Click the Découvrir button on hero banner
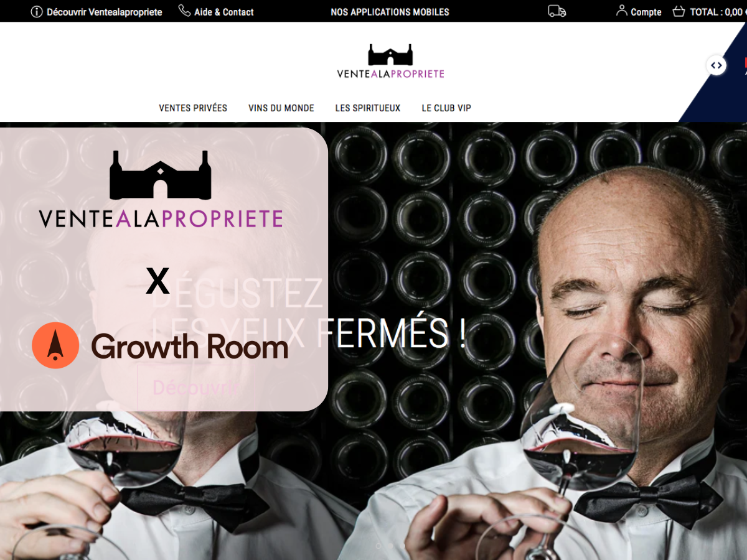Screen dimensions: 747x560 click(195, 388)
